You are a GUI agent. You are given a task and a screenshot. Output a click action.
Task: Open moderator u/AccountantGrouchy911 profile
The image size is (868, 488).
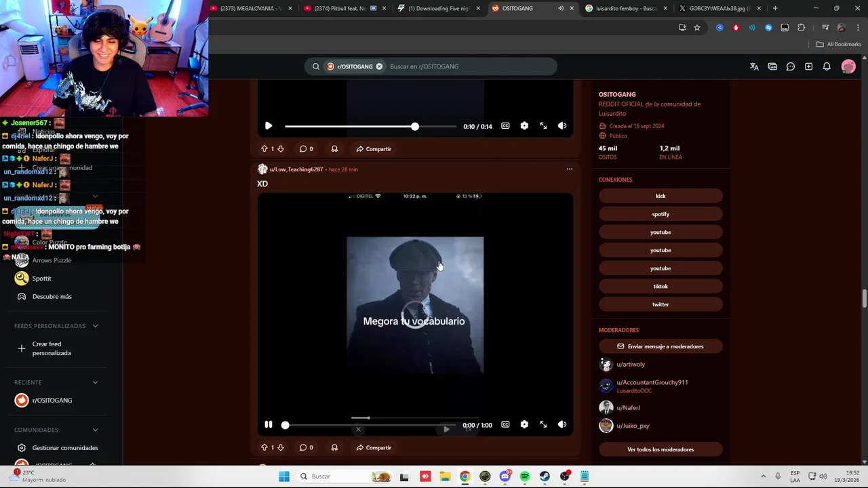tap(652, 382)
